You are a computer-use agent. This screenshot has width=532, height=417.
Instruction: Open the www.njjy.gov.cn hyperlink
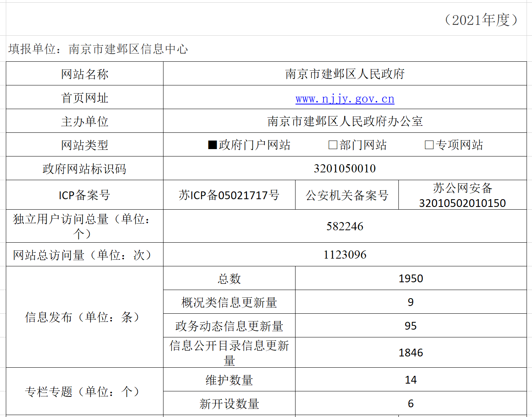click(345, 99)
